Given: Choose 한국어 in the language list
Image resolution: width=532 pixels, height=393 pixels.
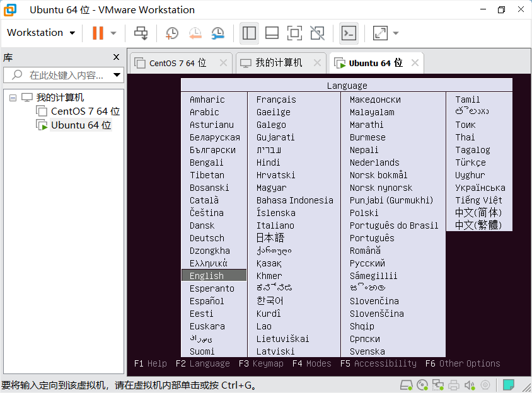Looking at the screenshot, I should [270, 301].
